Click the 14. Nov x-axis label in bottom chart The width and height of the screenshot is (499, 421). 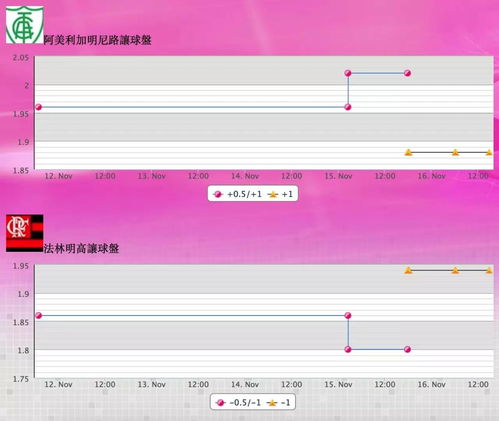click(x=245, y=384)
